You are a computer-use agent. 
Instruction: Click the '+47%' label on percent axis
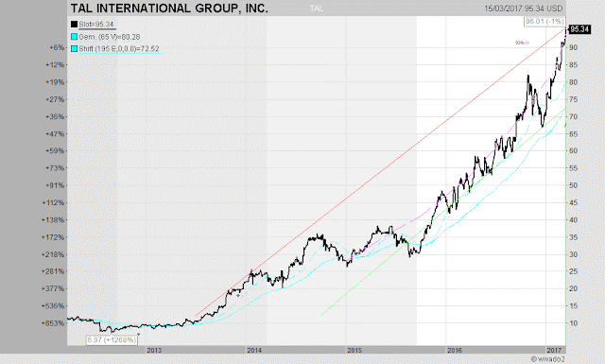point(55,134)
